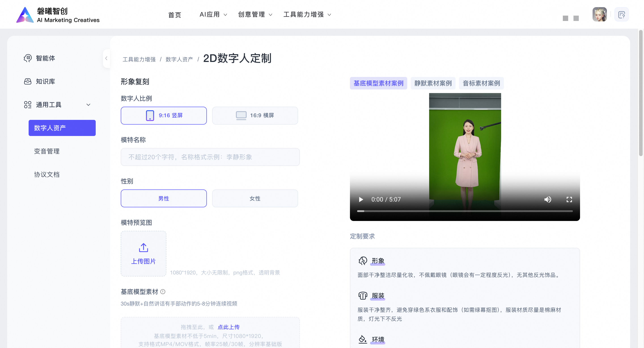Open 知识库 from the sidebar
Image resolution: width=644 pixels, height=348 pixels.
pos(45,81)
